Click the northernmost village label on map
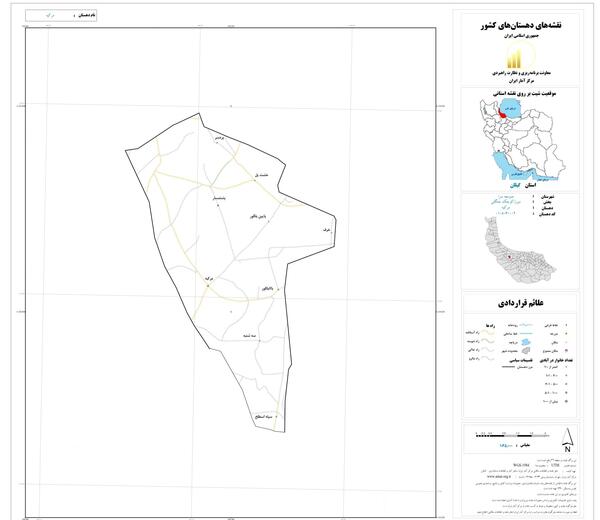This screenshot has width=600, height=520. (219, 137)
